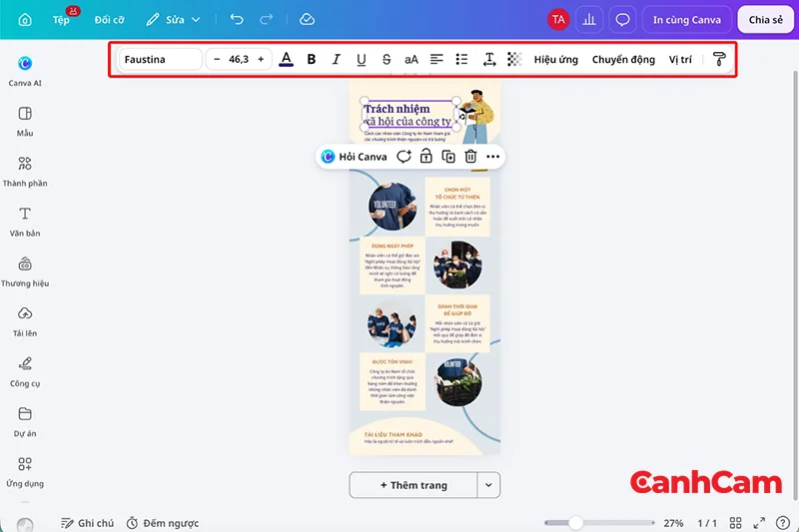Open more options three-dot menu
Image resolution: width=799 pixels, height=532 pixels.
[x=492, y=157]
